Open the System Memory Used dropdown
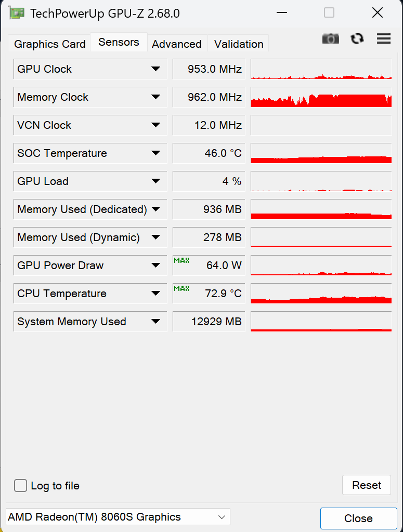403x532 pixels. point(155,322)
